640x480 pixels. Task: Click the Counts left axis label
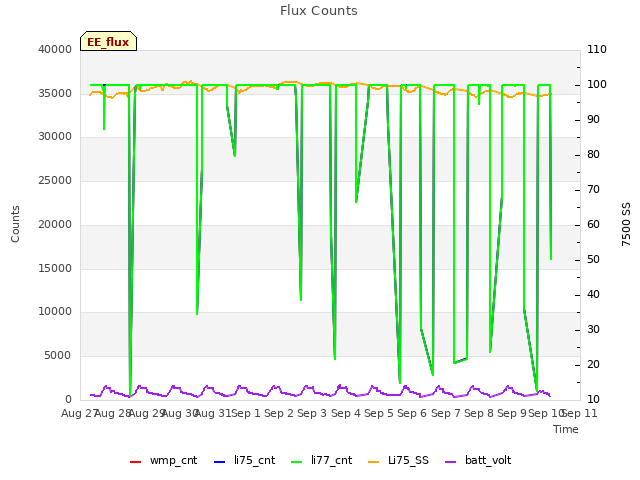(x=15, y=224)
